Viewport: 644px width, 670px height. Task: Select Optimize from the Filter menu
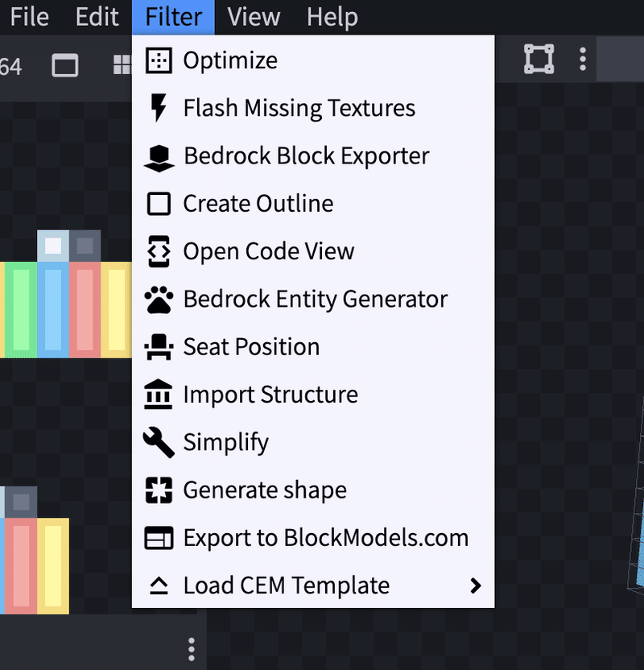[313, 60]
